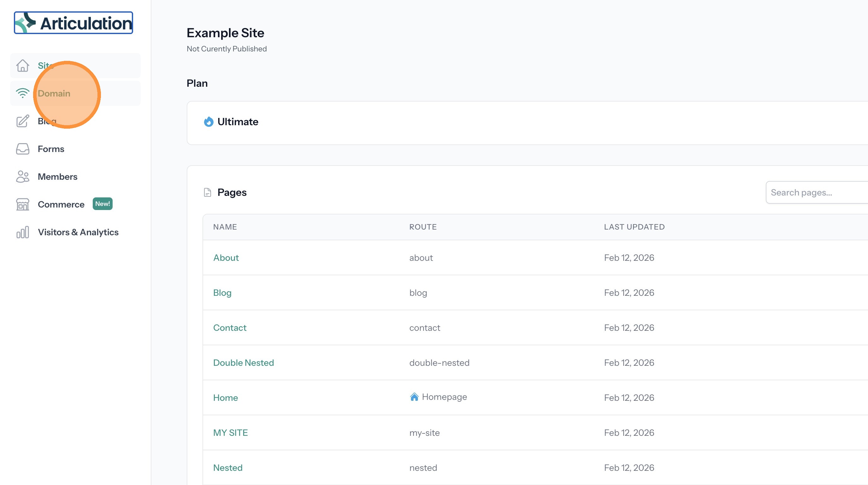
Task: Open the Double Nested page
Action: tap(243, 363)
